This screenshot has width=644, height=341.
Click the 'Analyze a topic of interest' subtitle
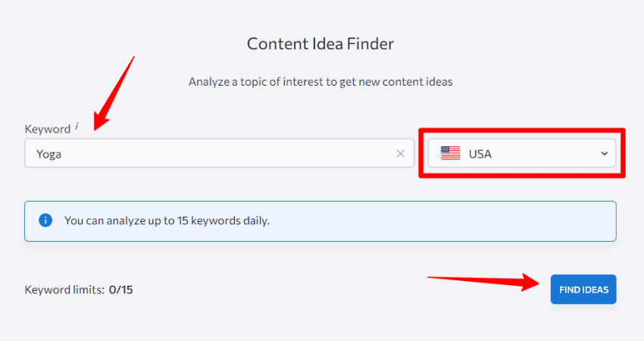coord(320,82)
